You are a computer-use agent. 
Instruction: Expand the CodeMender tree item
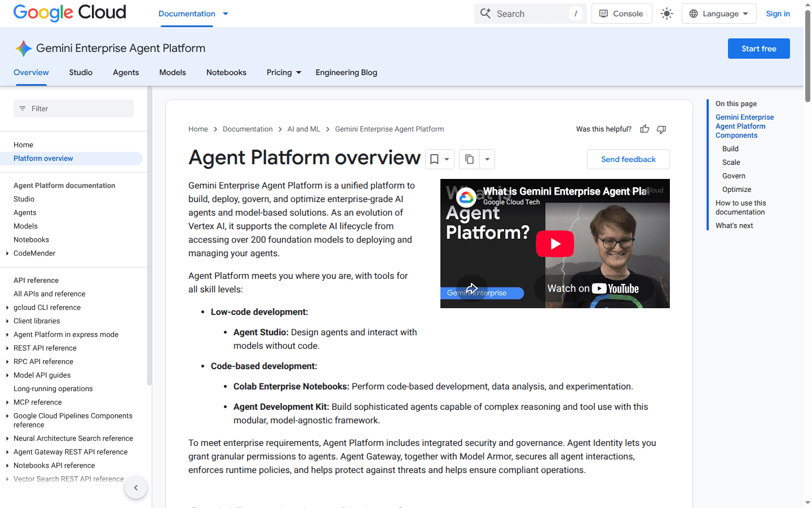tap(7, 253)
